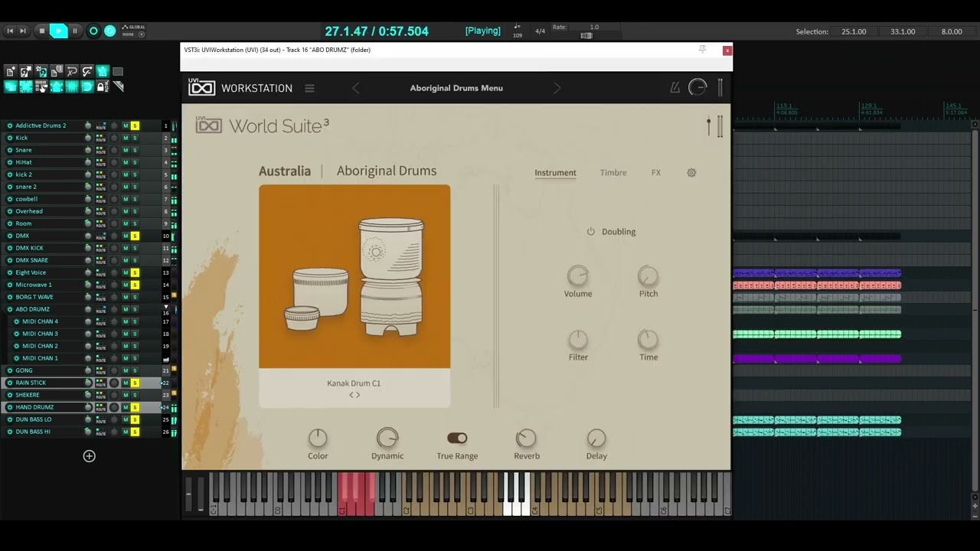Toggle the Doubling power button
This screenshot has width=980, height=551.
pos(591,232)
